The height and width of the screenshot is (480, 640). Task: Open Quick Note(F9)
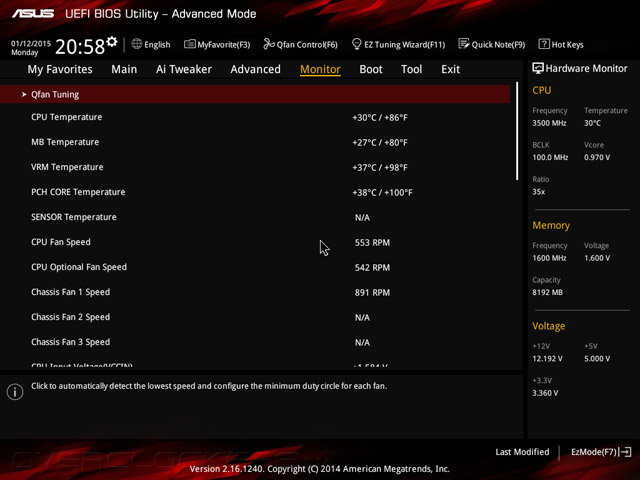click(x=498, y=45)
